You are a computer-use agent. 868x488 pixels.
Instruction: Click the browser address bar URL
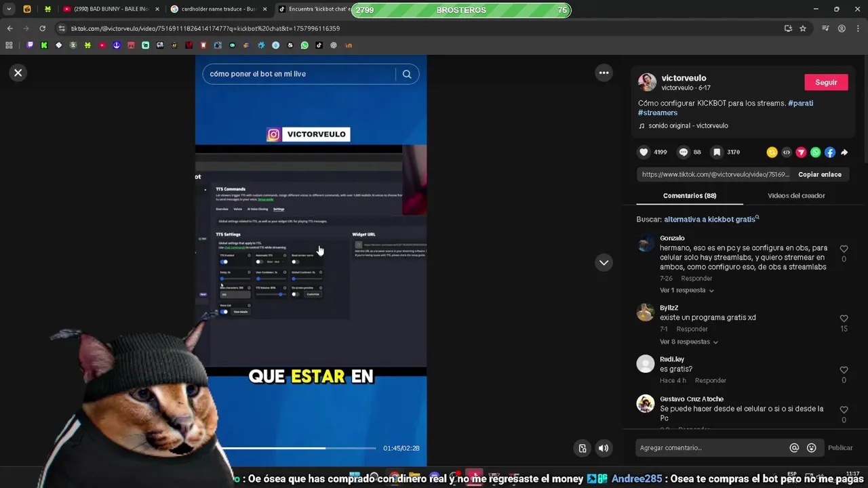(x=205, y=28)
